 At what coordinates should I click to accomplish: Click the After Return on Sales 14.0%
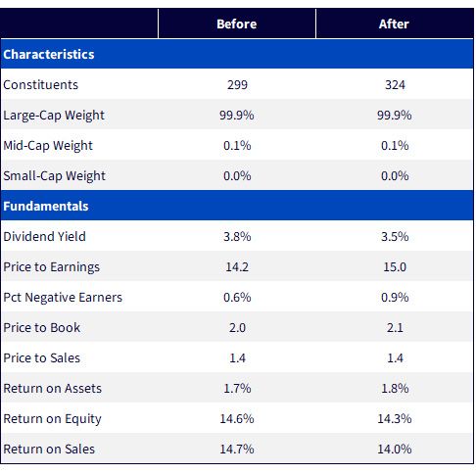[395, 449]
